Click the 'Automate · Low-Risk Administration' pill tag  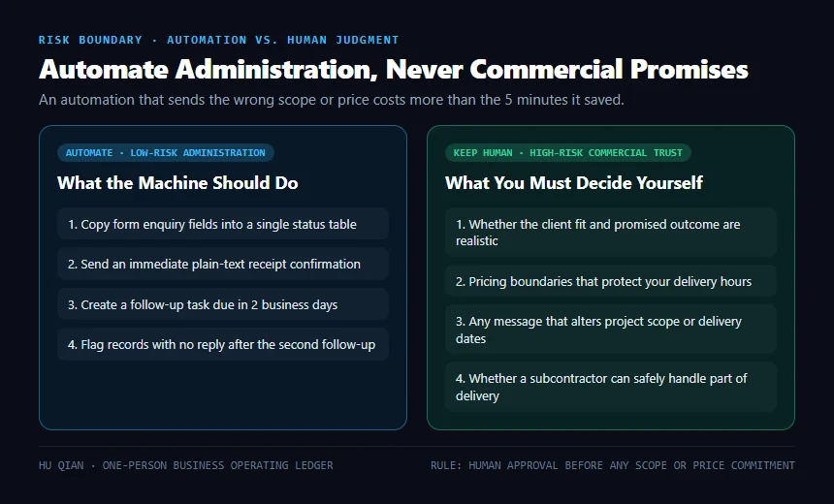[x=166, y=152]
